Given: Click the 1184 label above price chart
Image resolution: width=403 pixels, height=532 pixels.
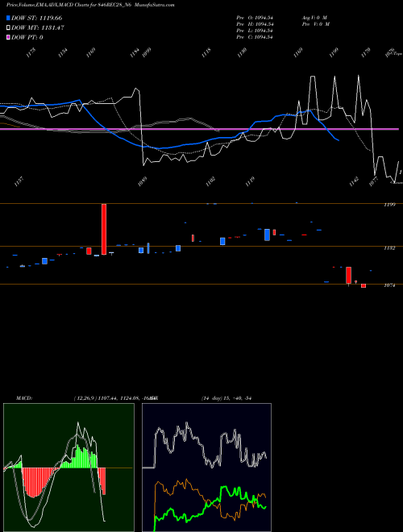Looking at the screenshot, I should 135,52.
